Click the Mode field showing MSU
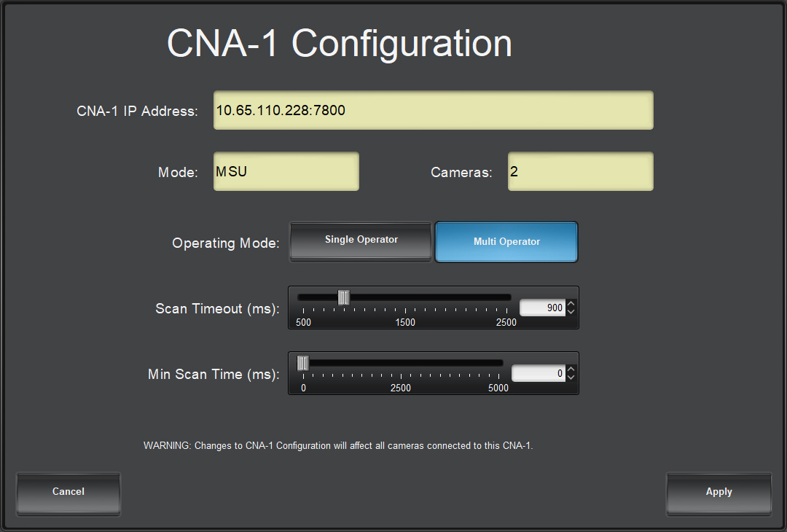Screen dimensions: 787x532 [286, 171]
